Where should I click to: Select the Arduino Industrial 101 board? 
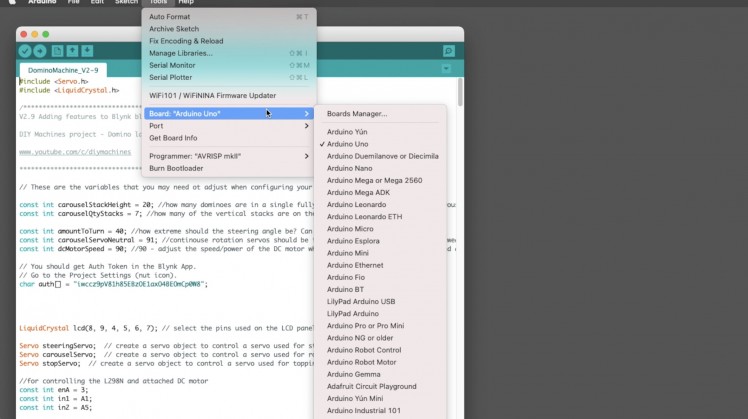[x=380, y=411]
